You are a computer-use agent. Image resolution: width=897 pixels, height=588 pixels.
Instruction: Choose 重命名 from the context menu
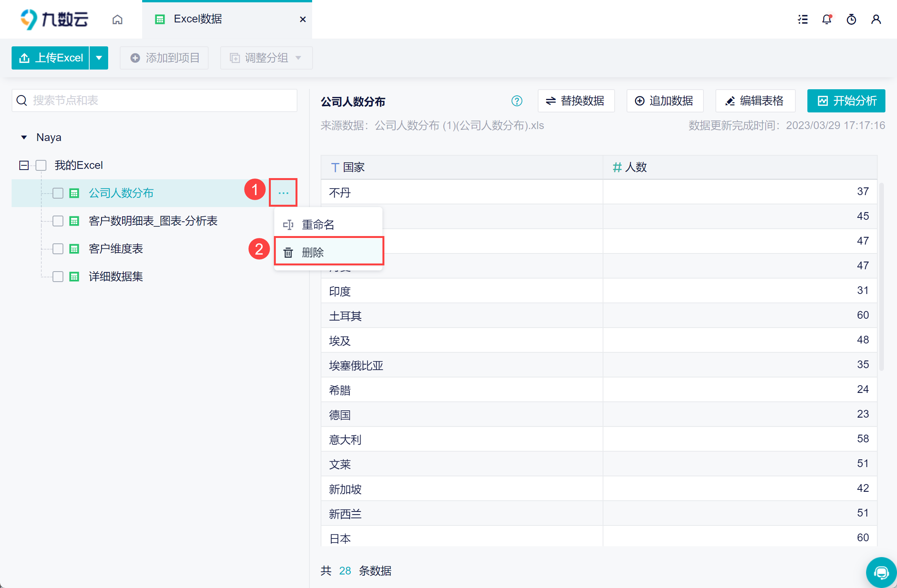click(328, 224)
